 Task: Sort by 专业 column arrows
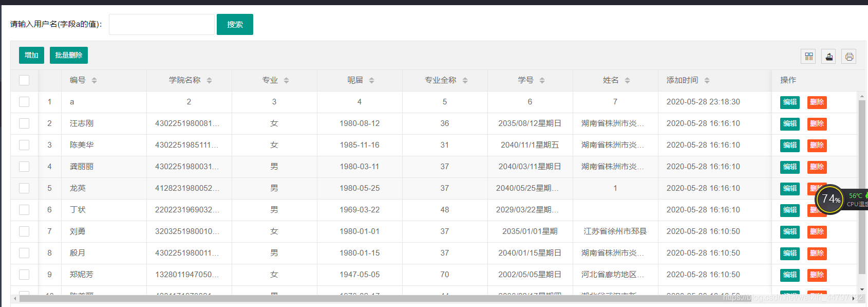tap(286, 80)
